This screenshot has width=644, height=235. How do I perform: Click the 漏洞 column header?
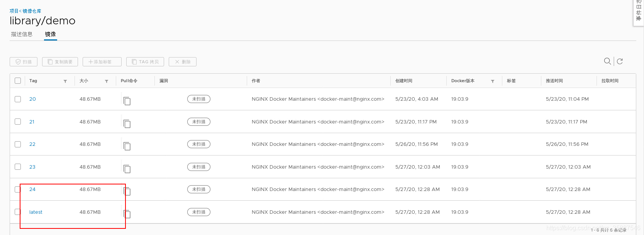click(164, 81)
